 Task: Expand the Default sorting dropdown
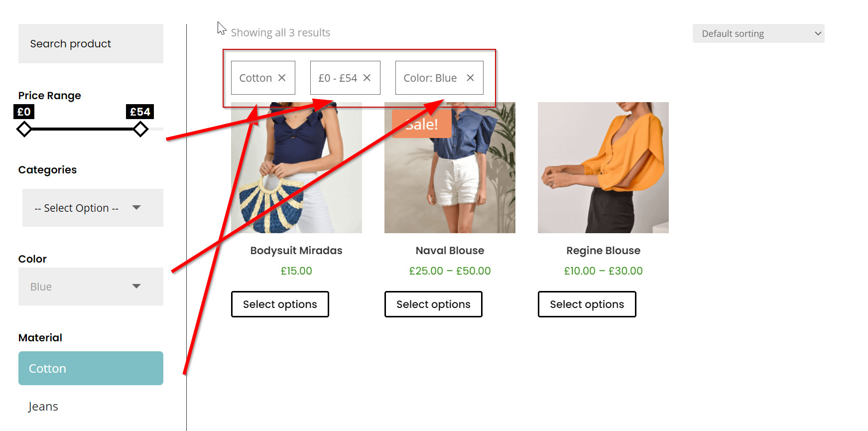[x=758, y=33]
